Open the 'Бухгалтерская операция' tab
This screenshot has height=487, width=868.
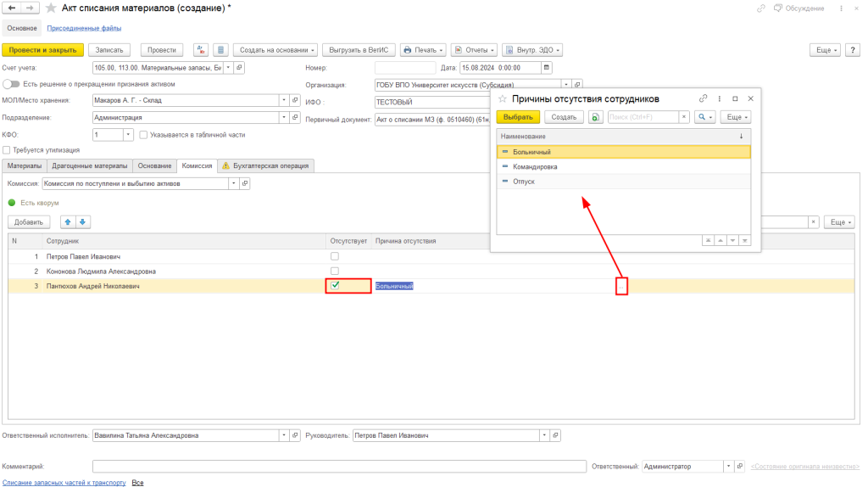pyautogui.click(x=266, y=165)
